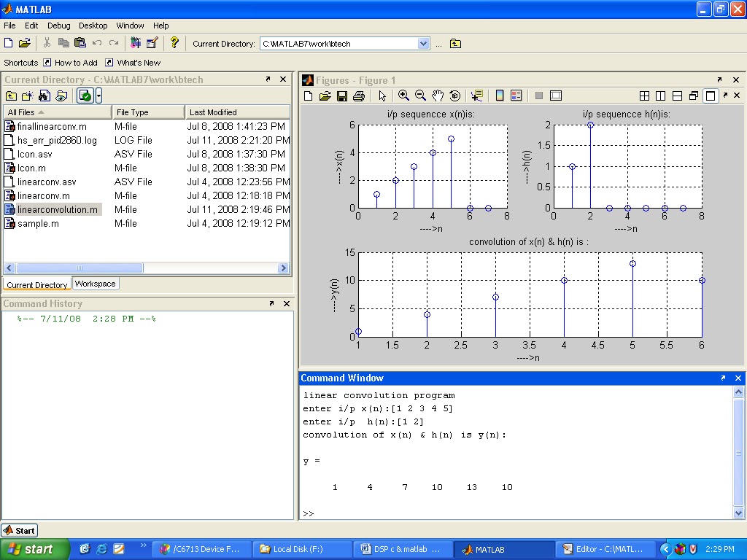Click the Zoom In tool in figure toolbar

[403, 96]
